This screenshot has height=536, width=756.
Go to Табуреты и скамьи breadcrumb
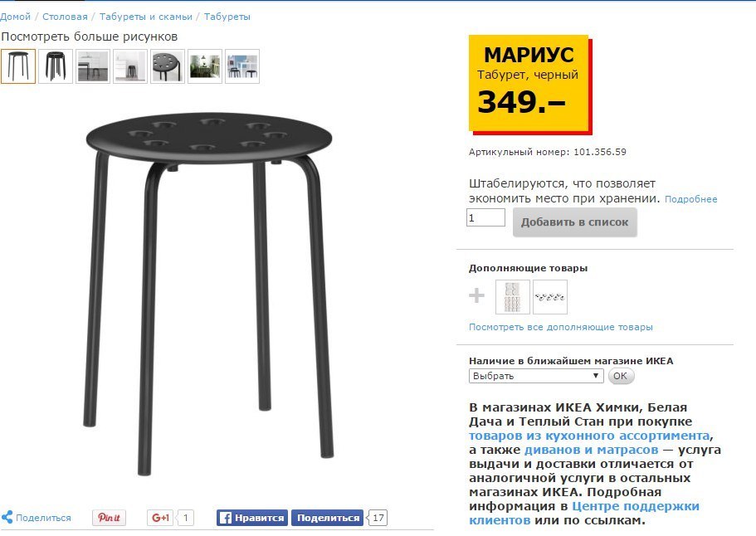pyautogui.click(x=145, y=17)
